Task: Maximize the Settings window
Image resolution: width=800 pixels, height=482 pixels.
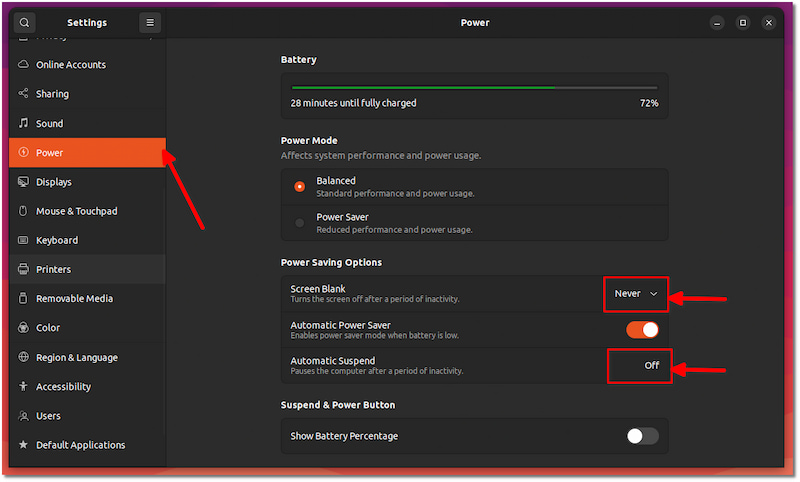Action: point(743,22)
